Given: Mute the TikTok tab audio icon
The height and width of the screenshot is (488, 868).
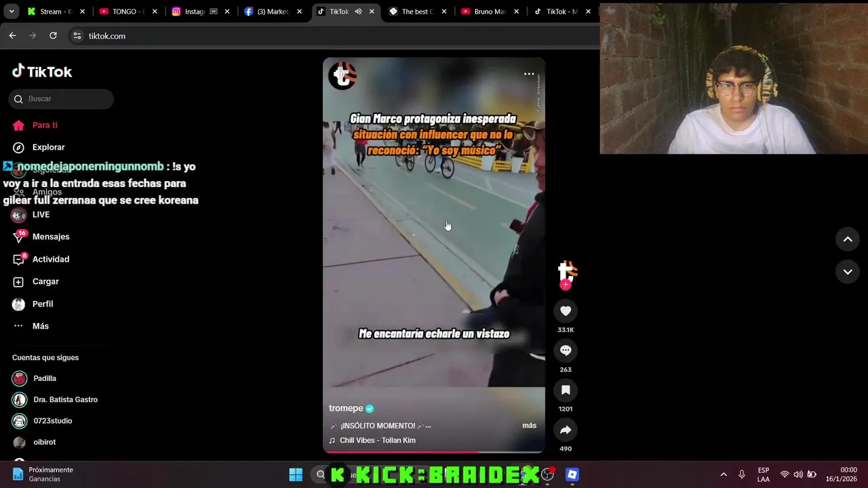Looking at the screenshot, I should (x=358, y=12).
